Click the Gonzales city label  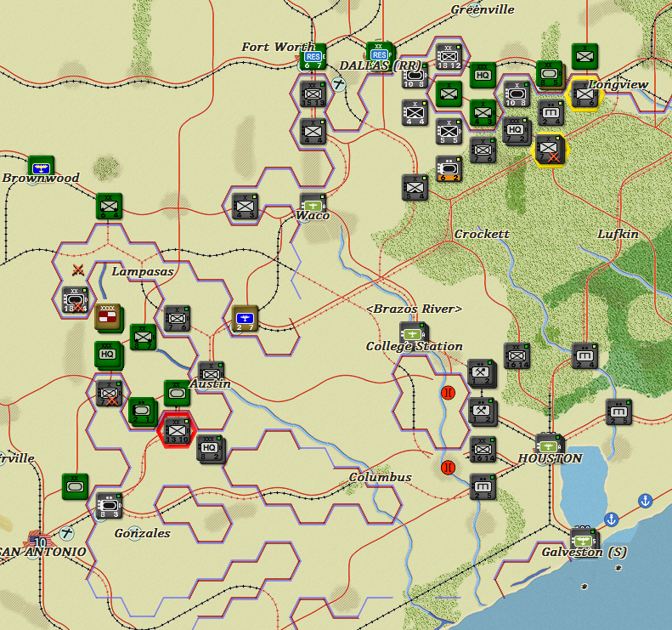(x=142, y=533)
